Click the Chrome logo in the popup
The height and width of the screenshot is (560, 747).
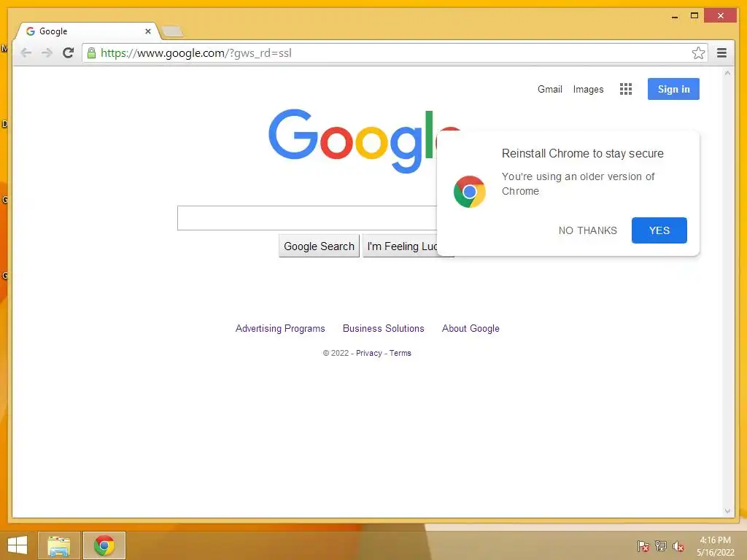pyautogui.click(x=470, y=192)
